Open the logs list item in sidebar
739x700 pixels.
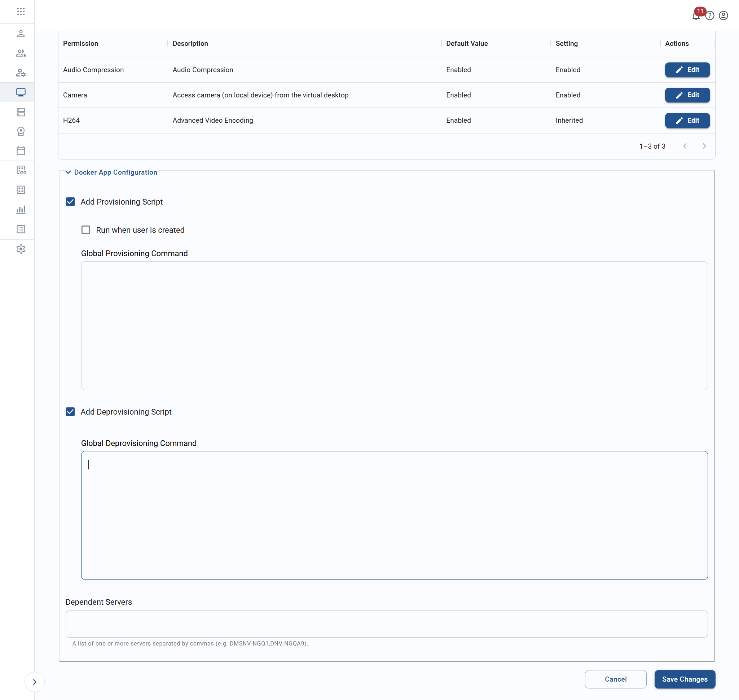point(21,229)
